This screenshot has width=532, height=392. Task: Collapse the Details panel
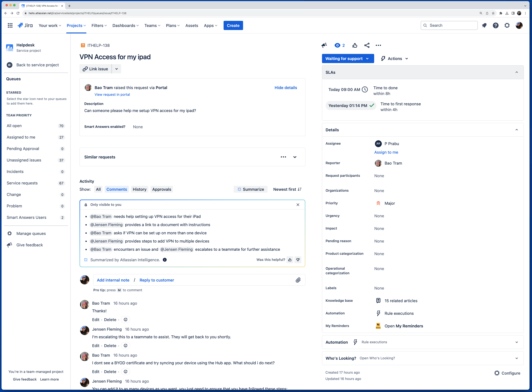517,130
